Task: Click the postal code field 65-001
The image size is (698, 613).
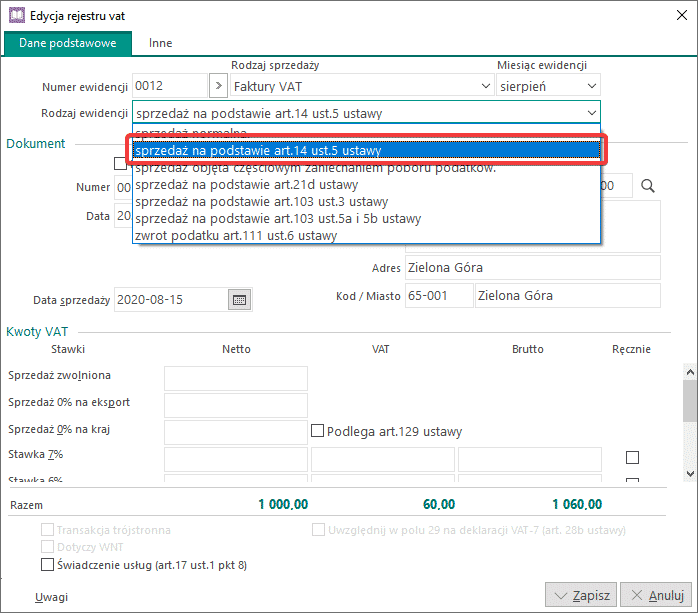Action: pyautogui.click(x=439, y=296)
